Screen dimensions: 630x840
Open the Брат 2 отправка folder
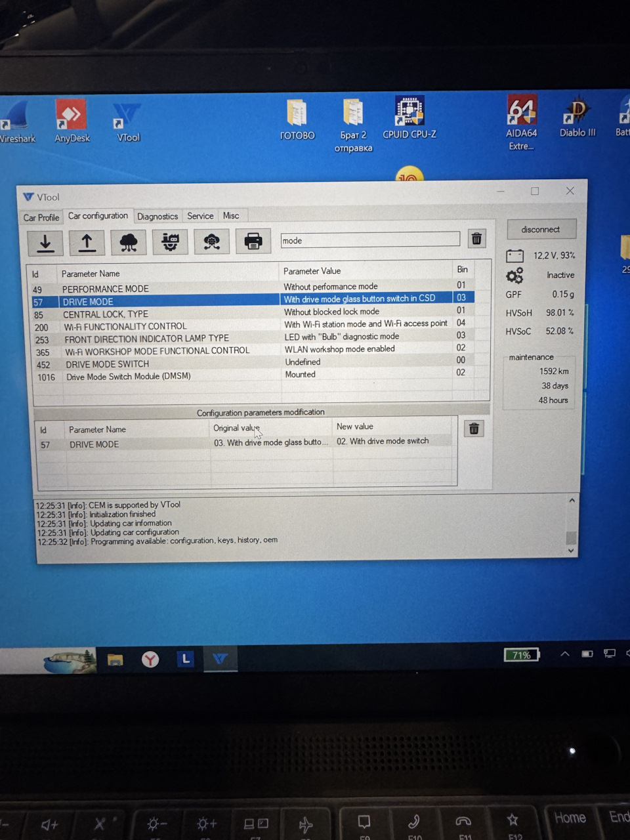pos(353,125)
